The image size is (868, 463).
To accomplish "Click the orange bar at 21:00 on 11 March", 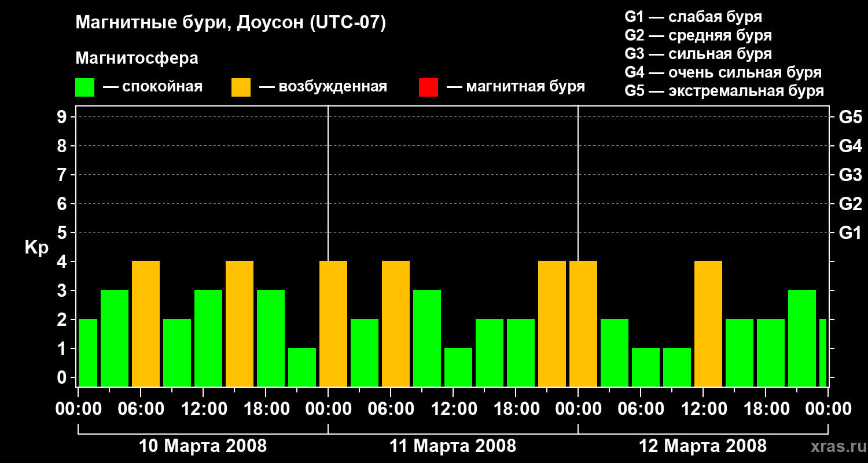I will (x=552, y=324).
